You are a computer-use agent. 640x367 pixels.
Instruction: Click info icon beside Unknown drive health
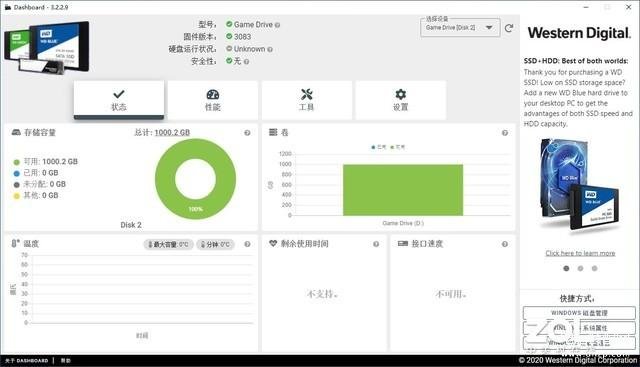270,49
